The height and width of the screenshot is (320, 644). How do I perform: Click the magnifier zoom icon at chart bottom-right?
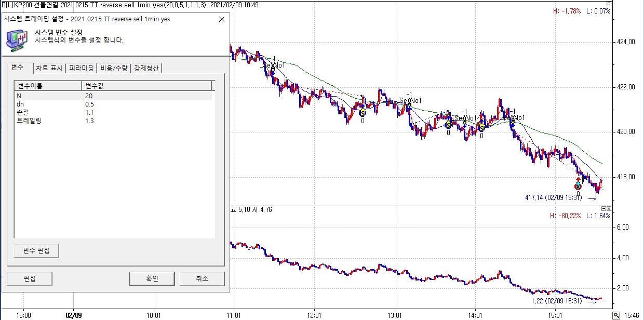pyautogui.click(x=616, y=315)
